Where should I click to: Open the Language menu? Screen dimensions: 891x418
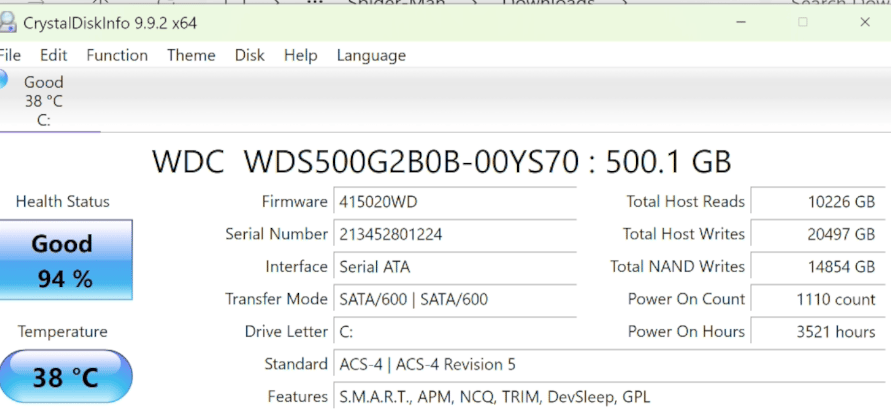click(371, 55)
